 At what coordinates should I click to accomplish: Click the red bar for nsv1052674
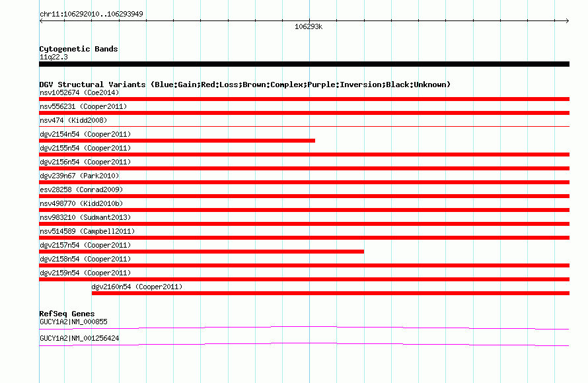point(304,99)
